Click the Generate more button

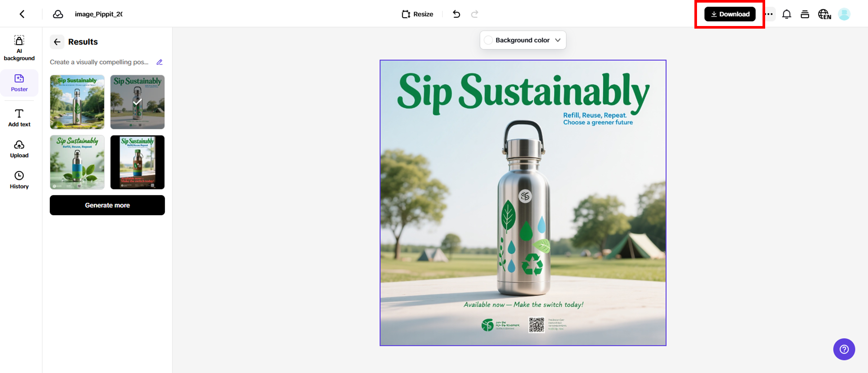point(107,205)
